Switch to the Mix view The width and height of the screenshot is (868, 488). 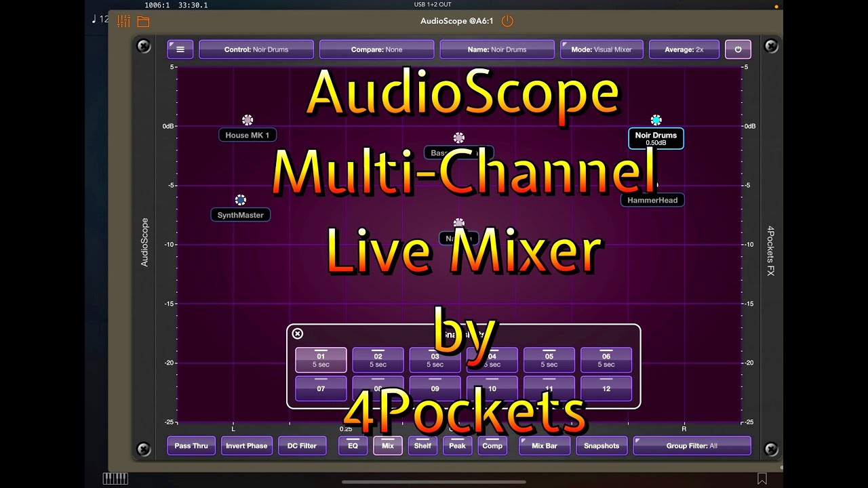coord(388,446)
